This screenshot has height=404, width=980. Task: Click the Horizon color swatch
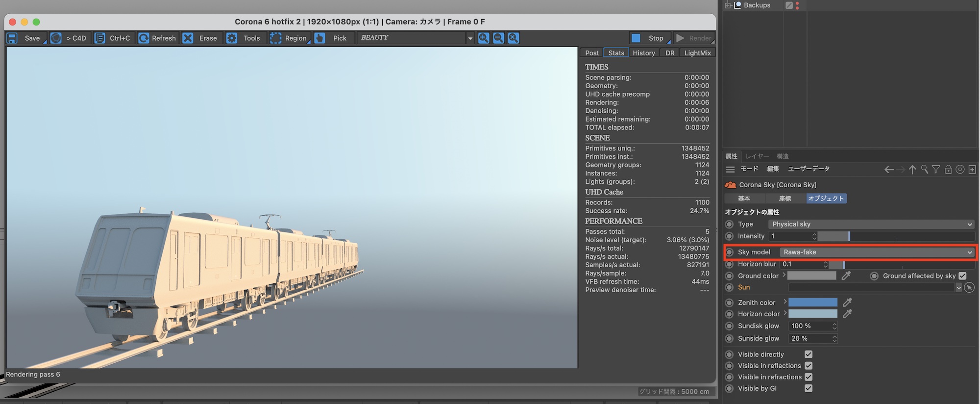click(812, 314)
